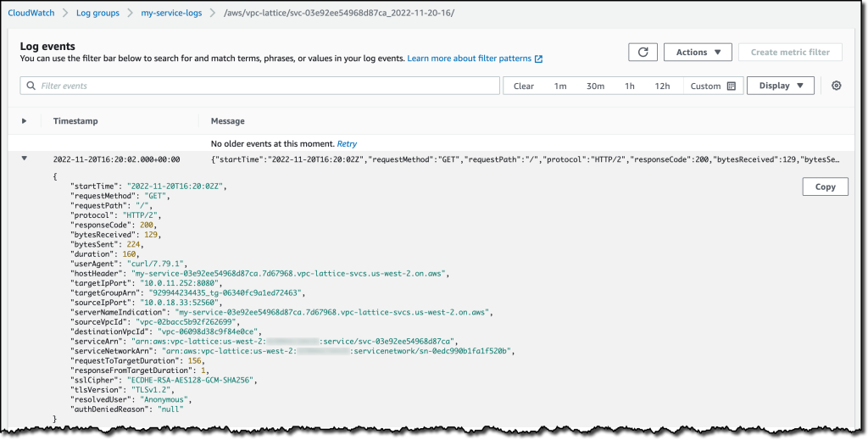
Task: Toggle expand-all arrow in table header
Action: click(x=24, y=121)
